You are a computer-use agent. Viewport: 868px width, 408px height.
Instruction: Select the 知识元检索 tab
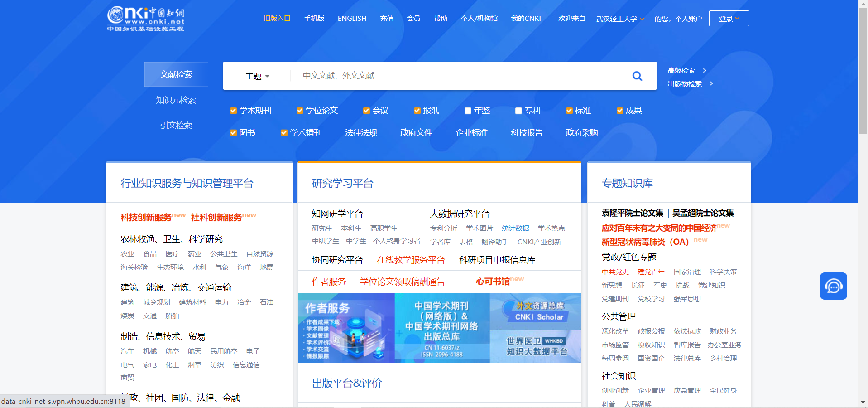point(176,100)
